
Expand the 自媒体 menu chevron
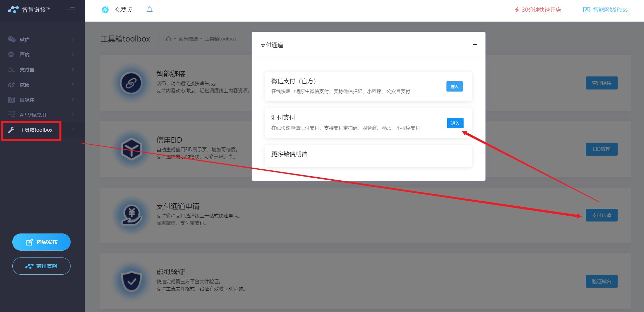(73, 99)
